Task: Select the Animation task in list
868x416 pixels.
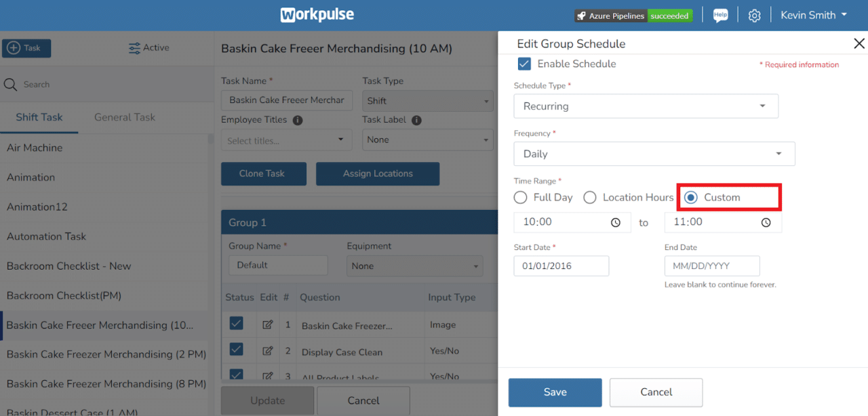Action: point(104,178)
